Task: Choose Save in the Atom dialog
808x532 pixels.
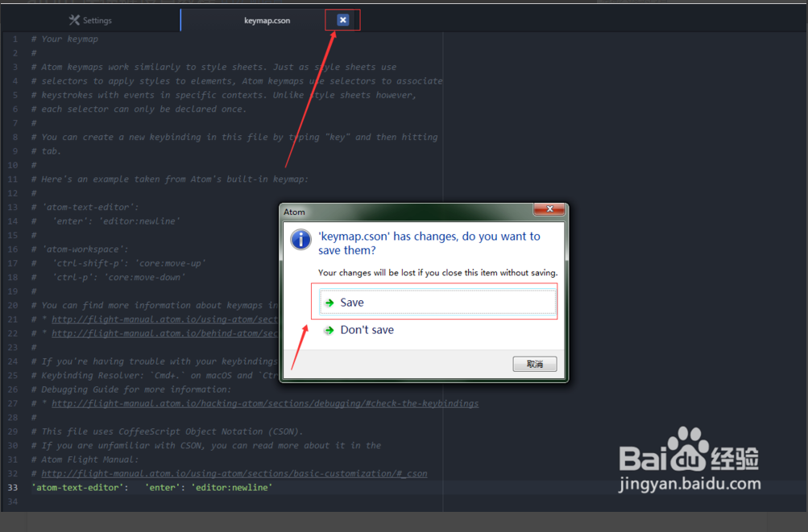Action: click(x=437, y=303)
